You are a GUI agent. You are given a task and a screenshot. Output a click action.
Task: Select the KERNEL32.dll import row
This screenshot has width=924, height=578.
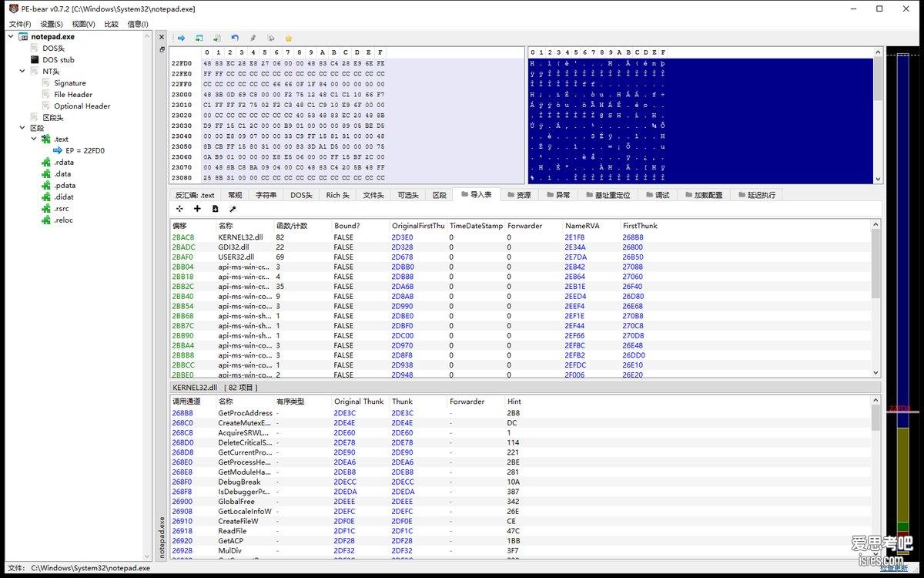point(521,237)
